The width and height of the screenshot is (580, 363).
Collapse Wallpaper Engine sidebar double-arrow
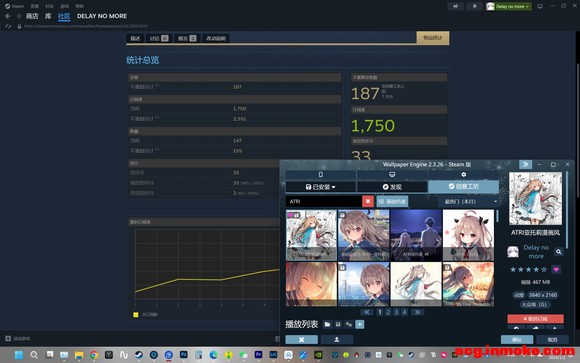525,164
